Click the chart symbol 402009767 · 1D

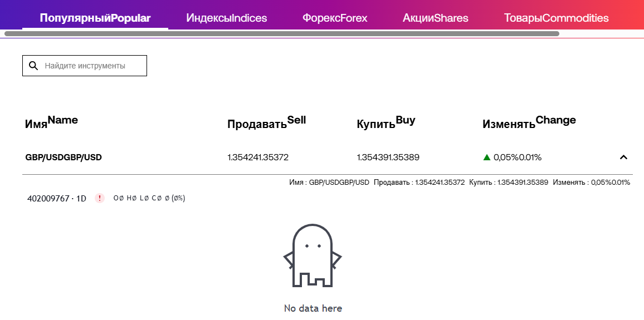pos(57,199)
